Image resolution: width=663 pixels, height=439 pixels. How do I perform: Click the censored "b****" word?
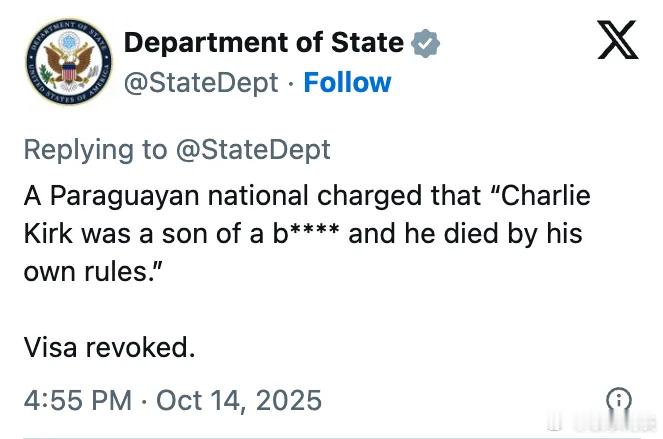(x=305, y=234)
